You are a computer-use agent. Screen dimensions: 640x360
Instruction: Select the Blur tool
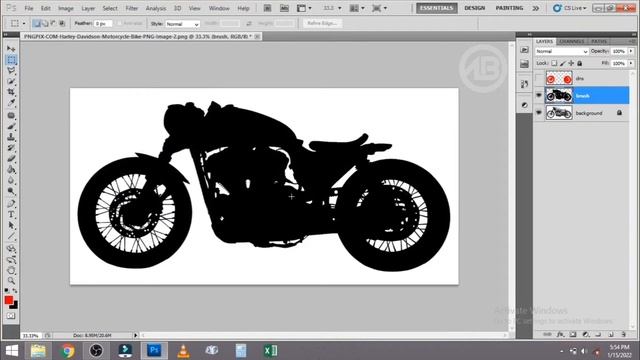point(11,180)
